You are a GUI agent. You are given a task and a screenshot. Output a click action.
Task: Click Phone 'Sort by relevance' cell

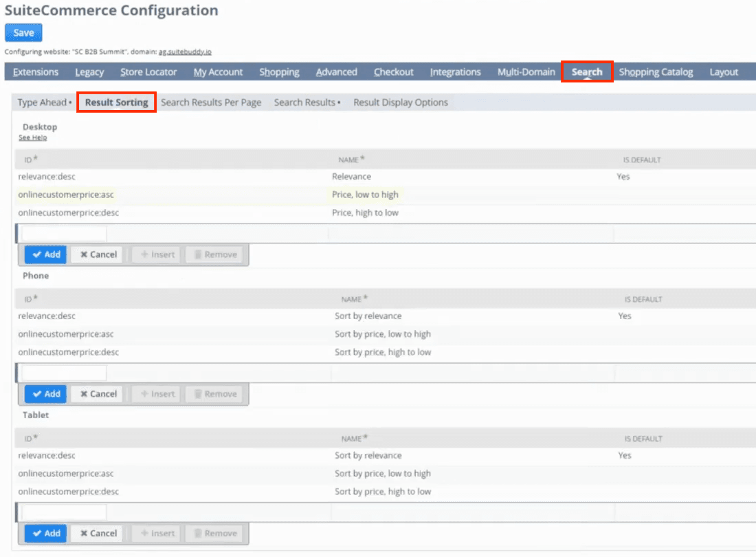pyautogui.click(x=368, y=316)
